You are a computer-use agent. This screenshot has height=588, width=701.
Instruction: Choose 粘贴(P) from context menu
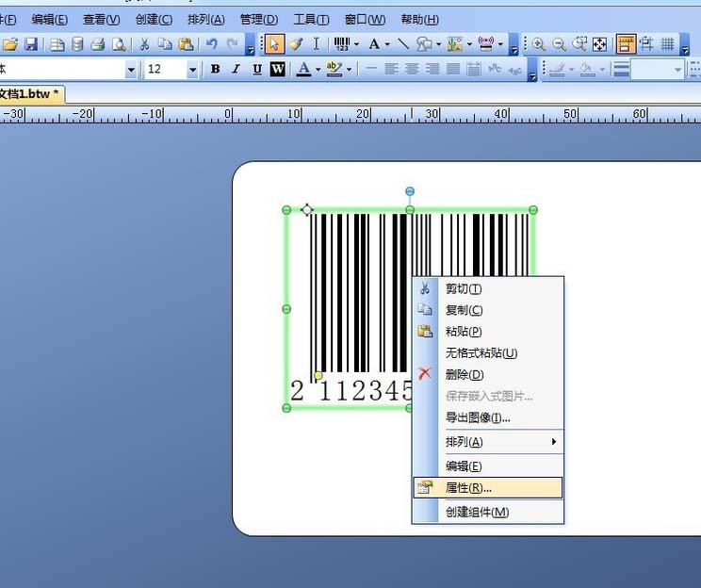(x=488, y=332)
